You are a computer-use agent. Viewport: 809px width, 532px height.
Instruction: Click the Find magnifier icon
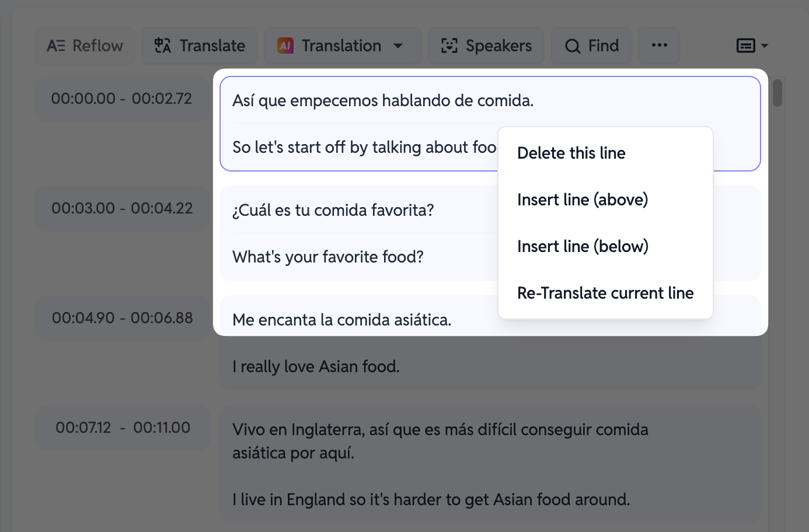(x=573, y=46)
